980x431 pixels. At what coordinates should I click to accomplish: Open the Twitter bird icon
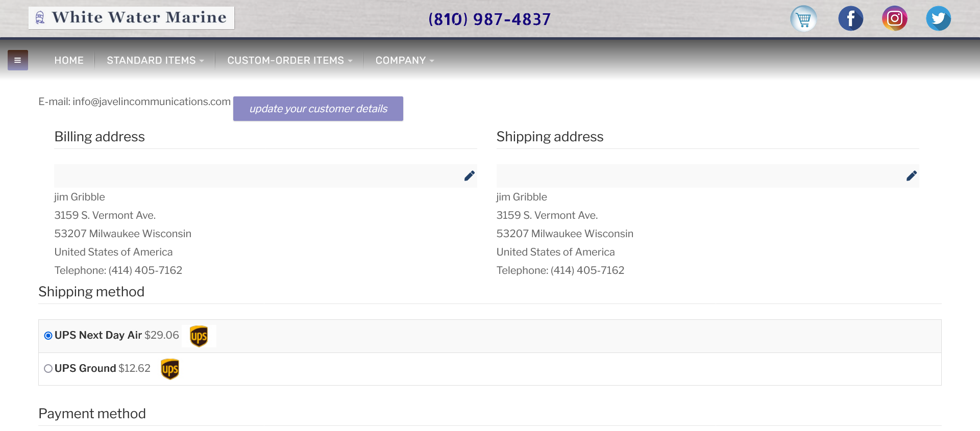coord(938,19)
